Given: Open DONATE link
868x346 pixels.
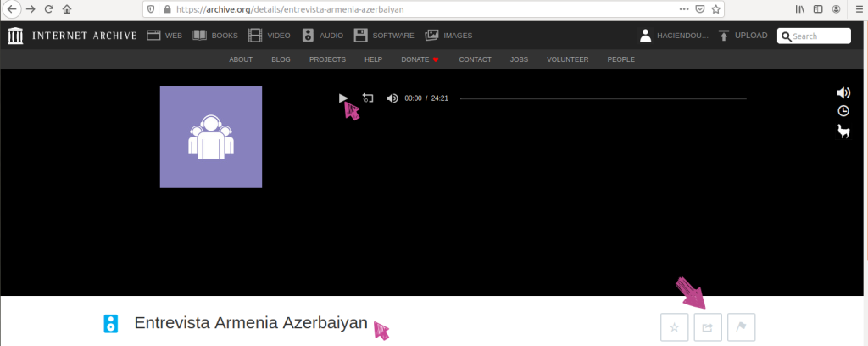Looking at the screenshot, I should [x=420, y=60].
